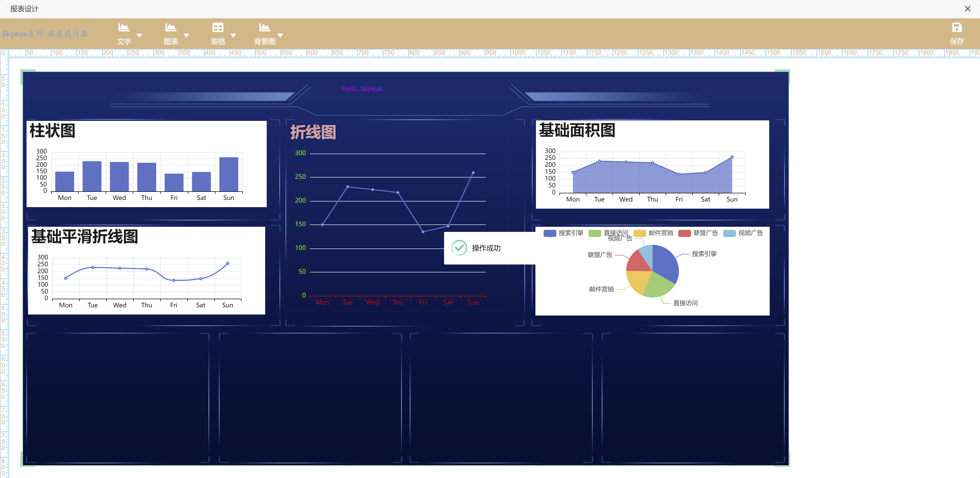Open the 图表 chart tool icon
This screenshot has height=478, width=980.
170,27
